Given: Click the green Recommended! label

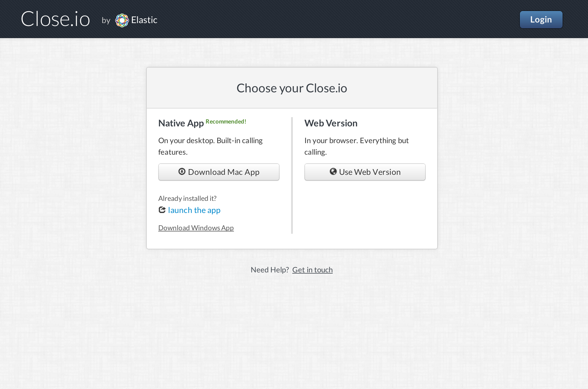Looking at the screenshot, I should click(x=226, y=121).
